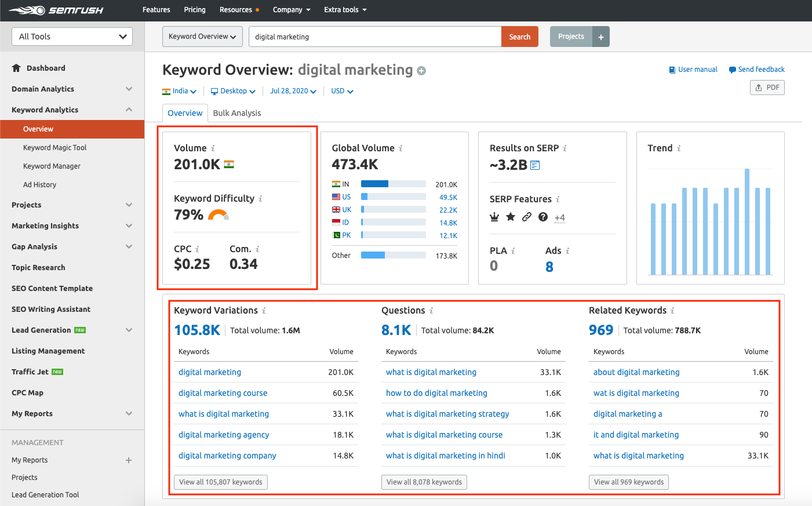Select the star reviews SERP feature icon
Image resolution: width=812 pixels, height=506 pixels.
(x=510, y=217)
